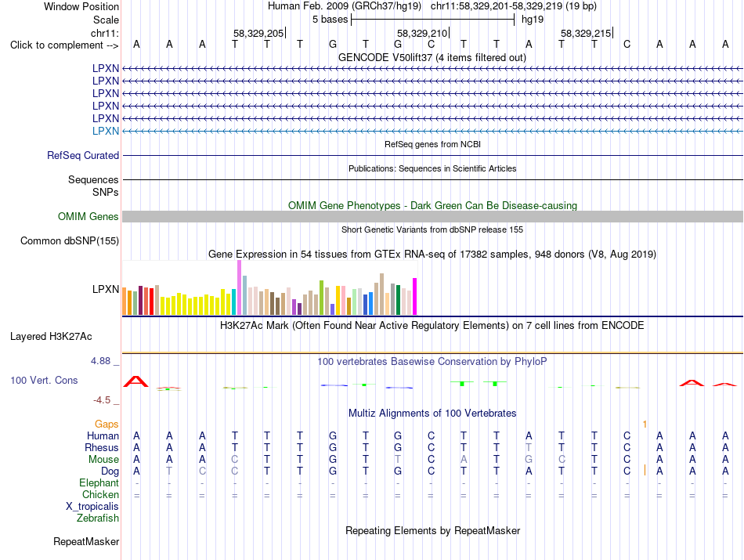Click the 'Zebrafish' alignment row label

[x=98, y=518]
